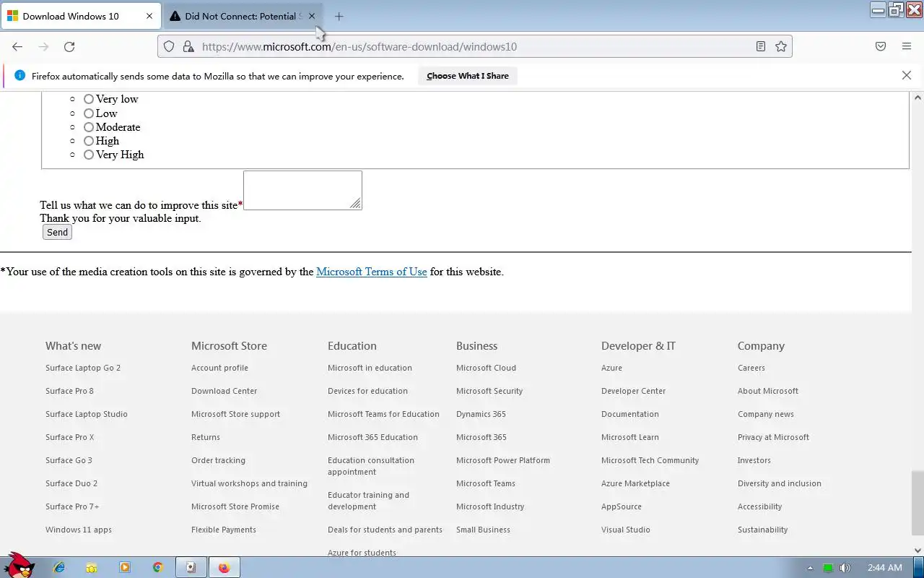Viewport: 924px width, 578px height.
Task: Open Visual Studio footer link
Action: click(x=625, y=530)
